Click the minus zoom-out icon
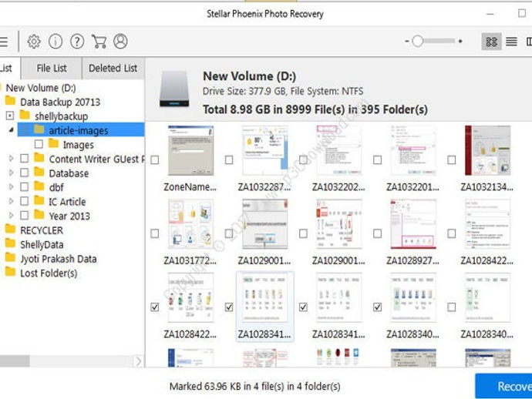 point(407,42)
